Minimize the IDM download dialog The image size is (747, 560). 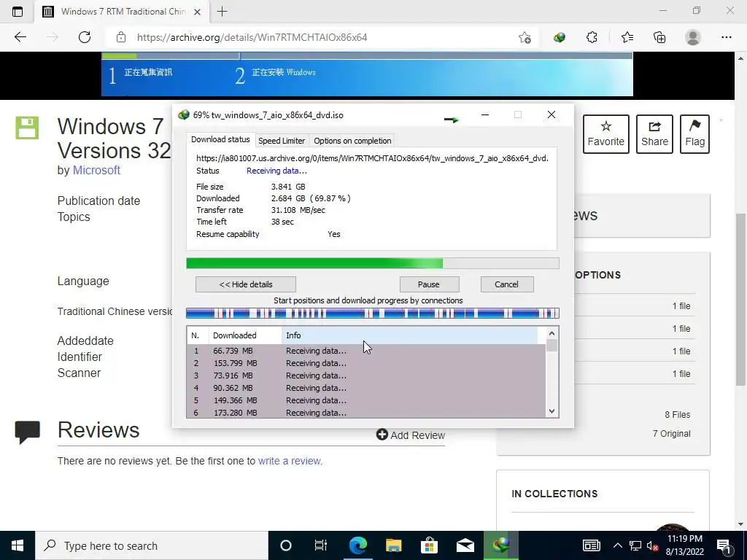[x=485, y=114]
